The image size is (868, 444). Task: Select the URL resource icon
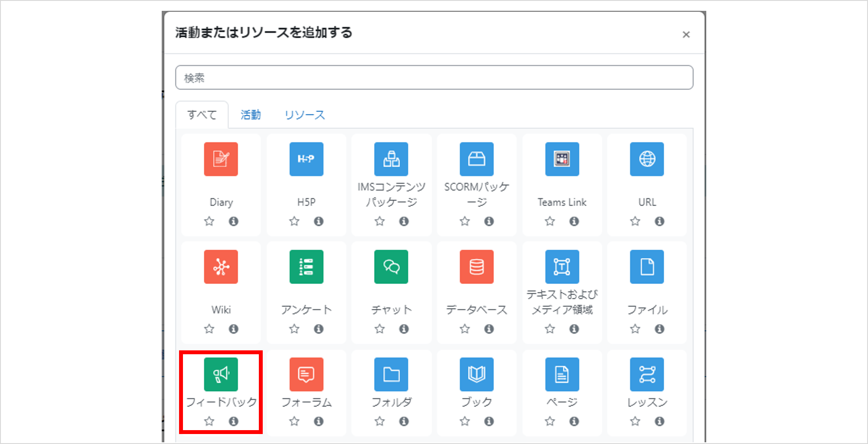(647, 159)
